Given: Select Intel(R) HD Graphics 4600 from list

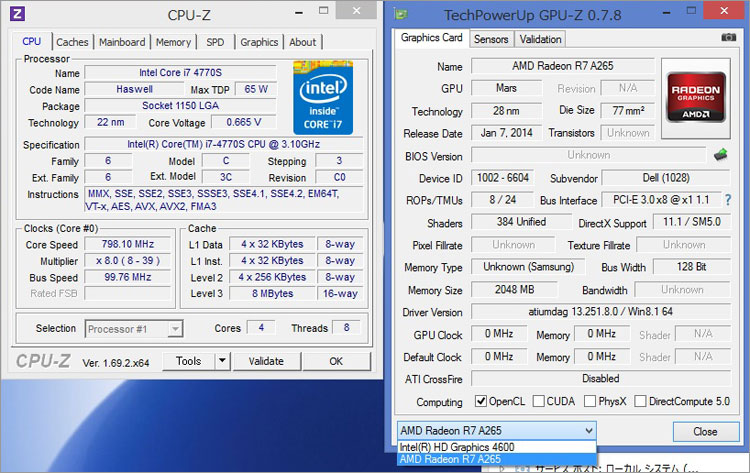Looking at the screenshot, I should click(496, 447).
